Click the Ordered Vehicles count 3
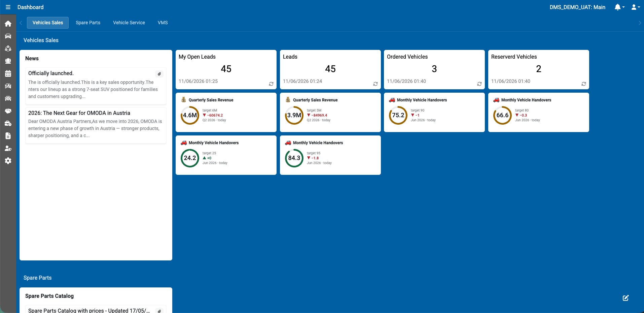 coord(434,69)
